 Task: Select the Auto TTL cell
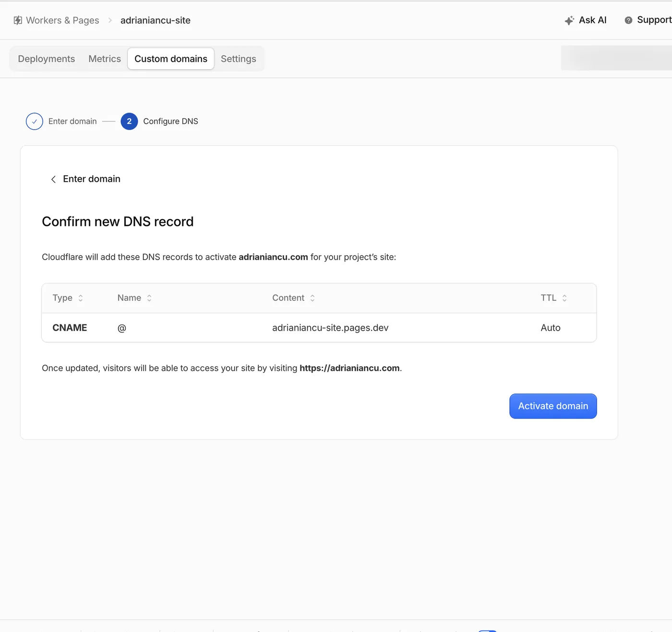pos(551,328)
